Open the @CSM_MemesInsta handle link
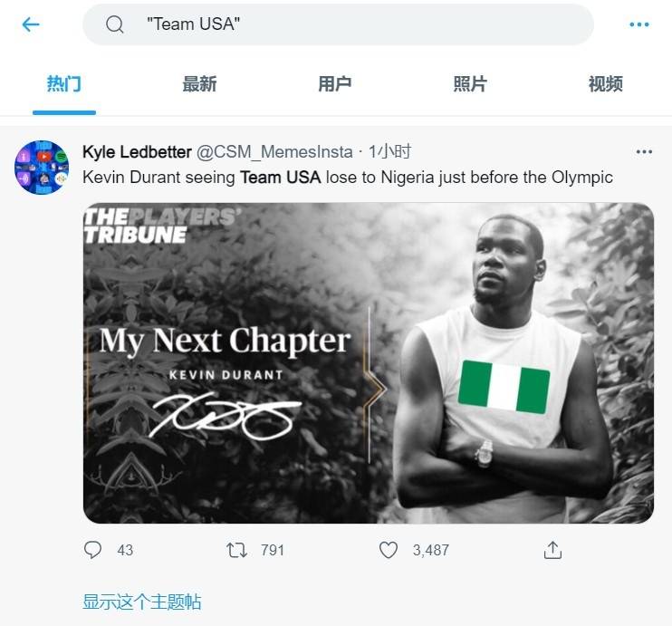 [x=274, y=151]
